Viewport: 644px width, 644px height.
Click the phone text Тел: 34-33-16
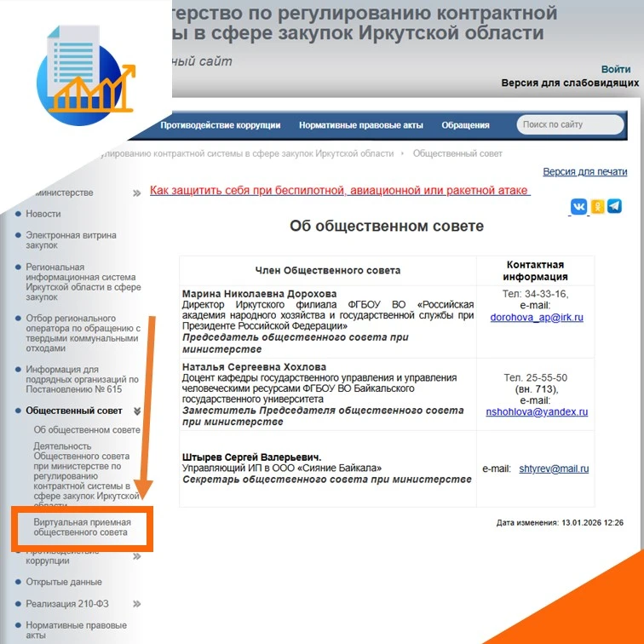(x=535, y=294)
